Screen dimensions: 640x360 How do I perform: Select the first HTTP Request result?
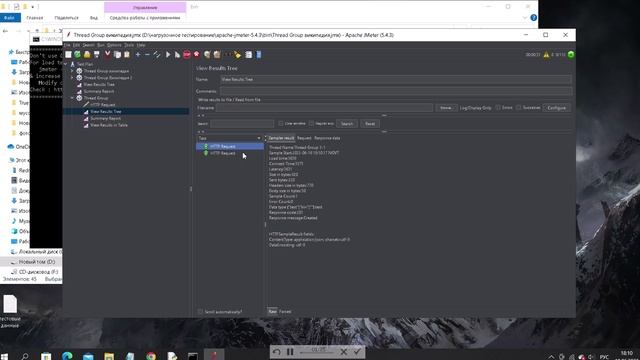point(230,146)
